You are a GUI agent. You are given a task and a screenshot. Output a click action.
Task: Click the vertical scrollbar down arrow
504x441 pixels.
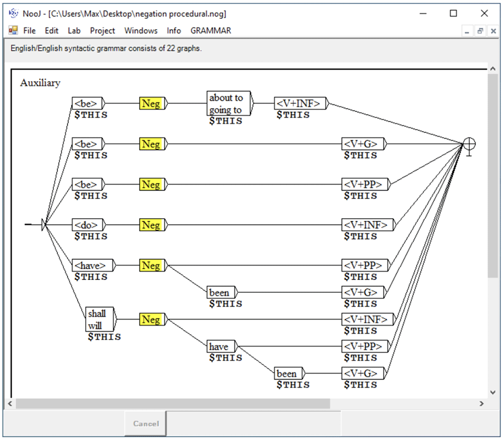click(x=493, y=393)
